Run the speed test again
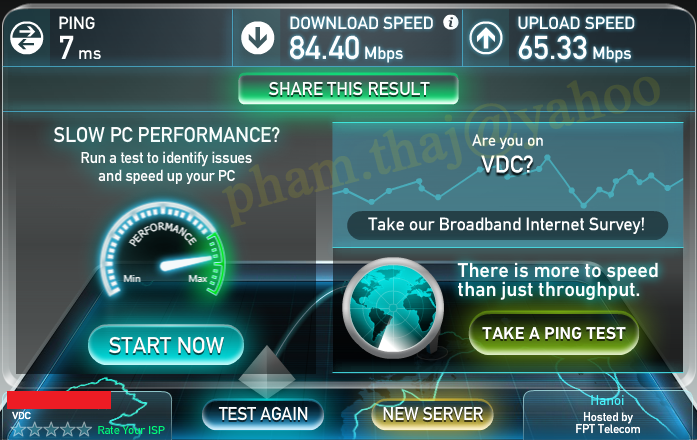Image resolution: width=697 pixels, height=440 pixels. [263, 414]
